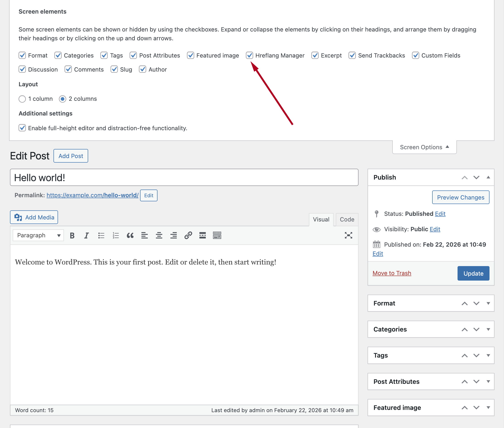Click Move to Trash link
This screenshot has height=428, width=504.
click(x=392, y=273)
